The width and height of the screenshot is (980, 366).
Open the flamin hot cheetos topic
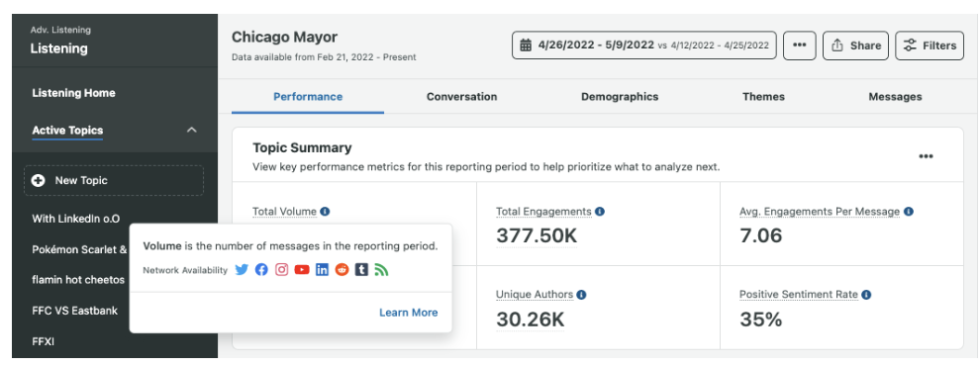[78, 280]
